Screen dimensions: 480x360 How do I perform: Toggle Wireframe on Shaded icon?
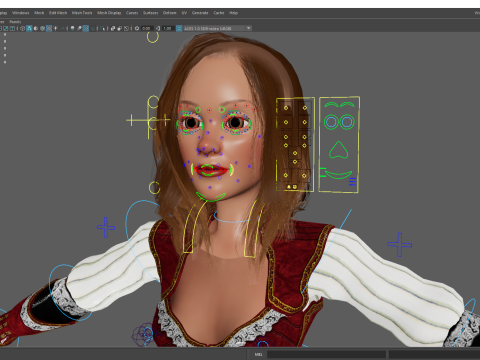tap(42, 28)
